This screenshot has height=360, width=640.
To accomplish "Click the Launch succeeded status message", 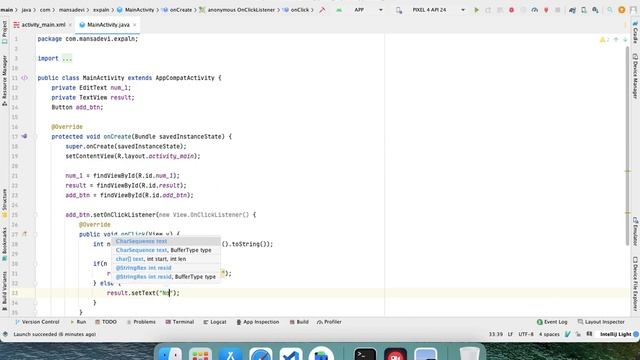I will pos(55,334).
